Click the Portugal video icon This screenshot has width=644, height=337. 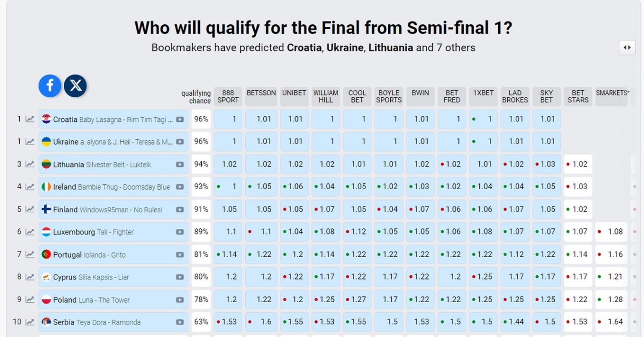tap(180, 255)
